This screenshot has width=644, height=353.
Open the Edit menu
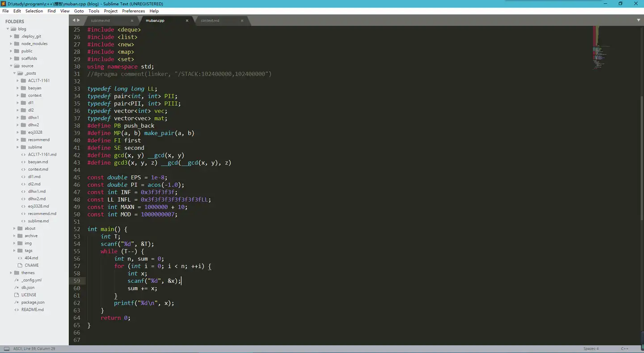tap(17, 11)
